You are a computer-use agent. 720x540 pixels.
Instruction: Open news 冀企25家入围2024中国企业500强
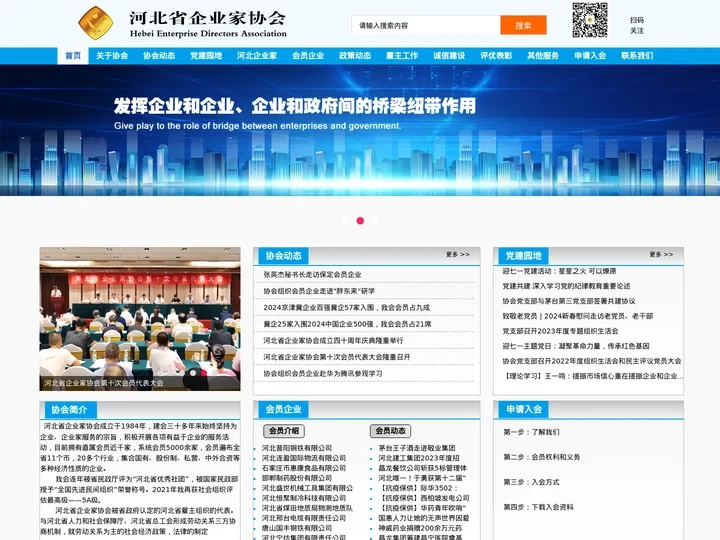tap(347, 324)
